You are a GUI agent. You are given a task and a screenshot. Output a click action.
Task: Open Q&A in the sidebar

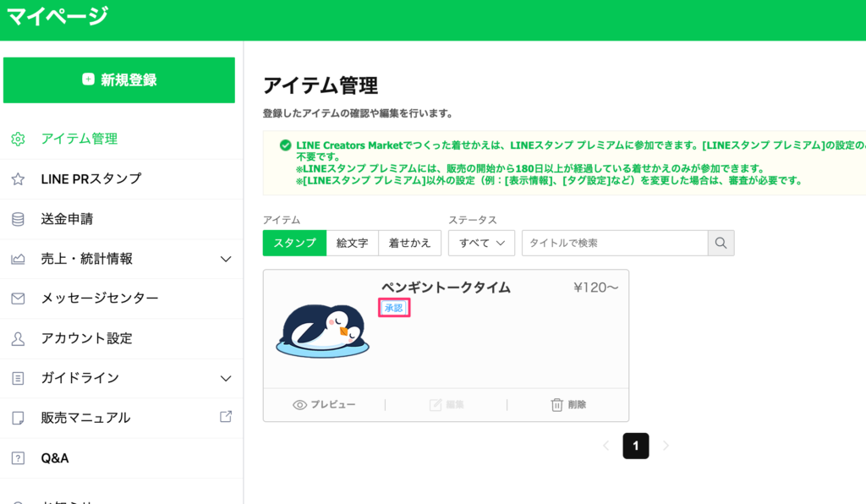(55, 458)
